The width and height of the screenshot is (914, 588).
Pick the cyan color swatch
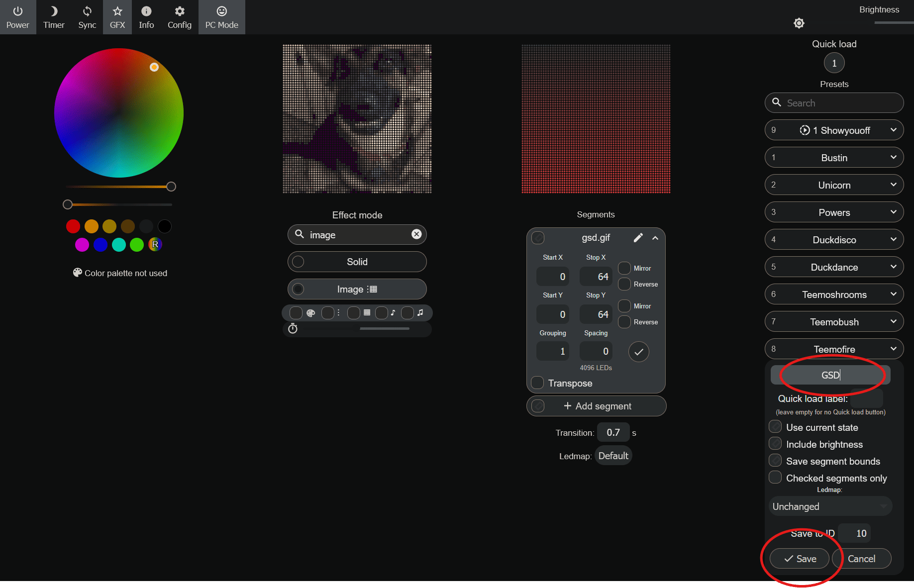click(118, 244)
